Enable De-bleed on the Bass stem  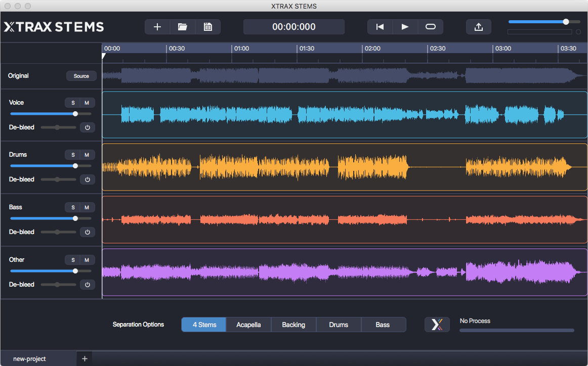(x=87, y=232)
